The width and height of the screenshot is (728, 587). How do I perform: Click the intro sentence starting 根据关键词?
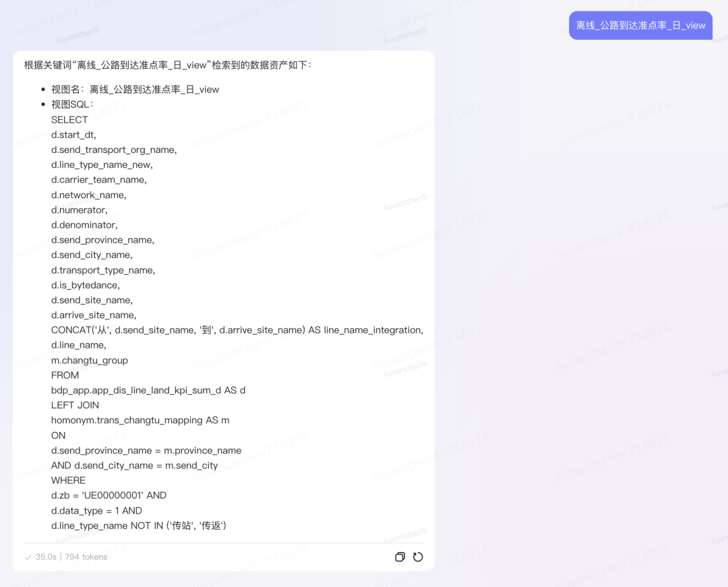168,65
